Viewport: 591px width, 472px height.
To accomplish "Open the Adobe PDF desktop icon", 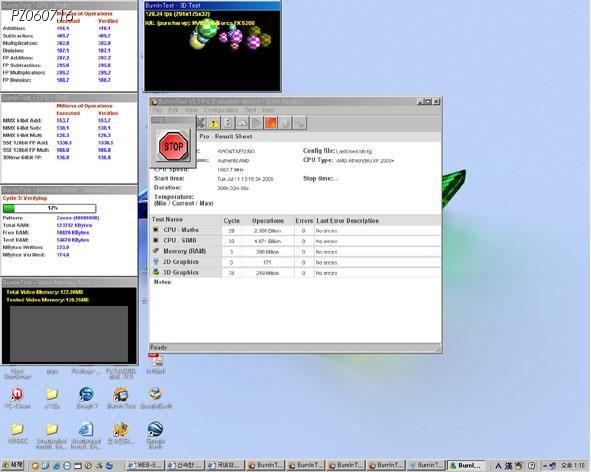I will click(155, 363).
